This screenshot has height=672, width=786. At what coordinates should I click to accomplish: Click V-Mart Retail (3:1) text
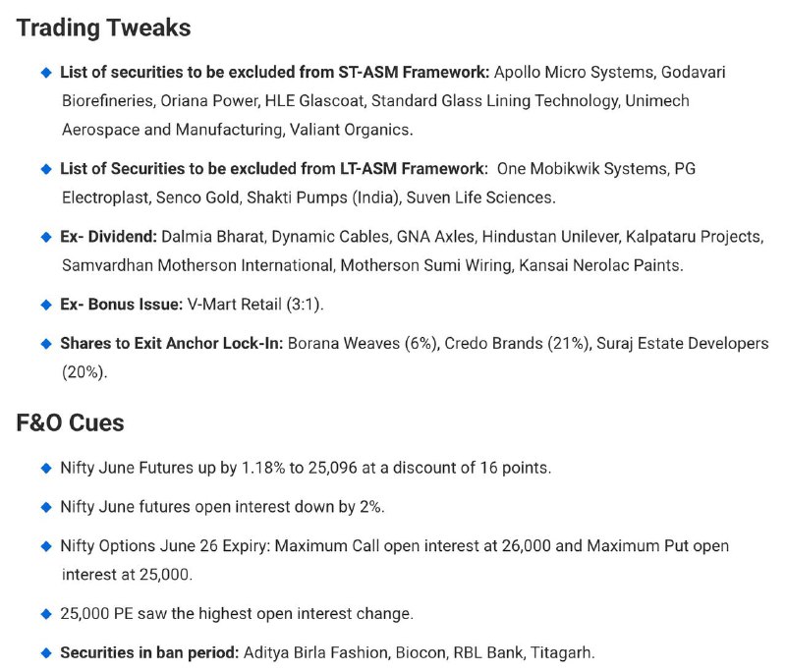254,305
